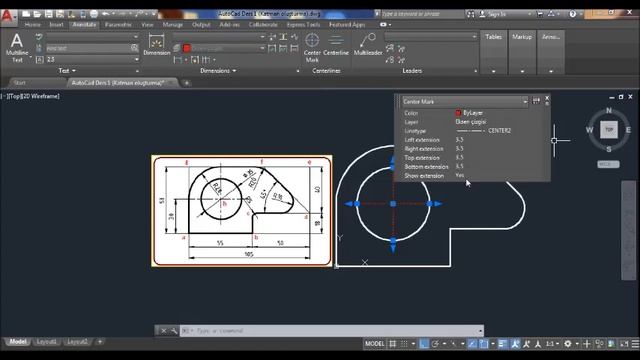Click the search binoculars icon in title bar
Image resolution: width=640 pixels, height=360 pixels.
tap(471, 14)
